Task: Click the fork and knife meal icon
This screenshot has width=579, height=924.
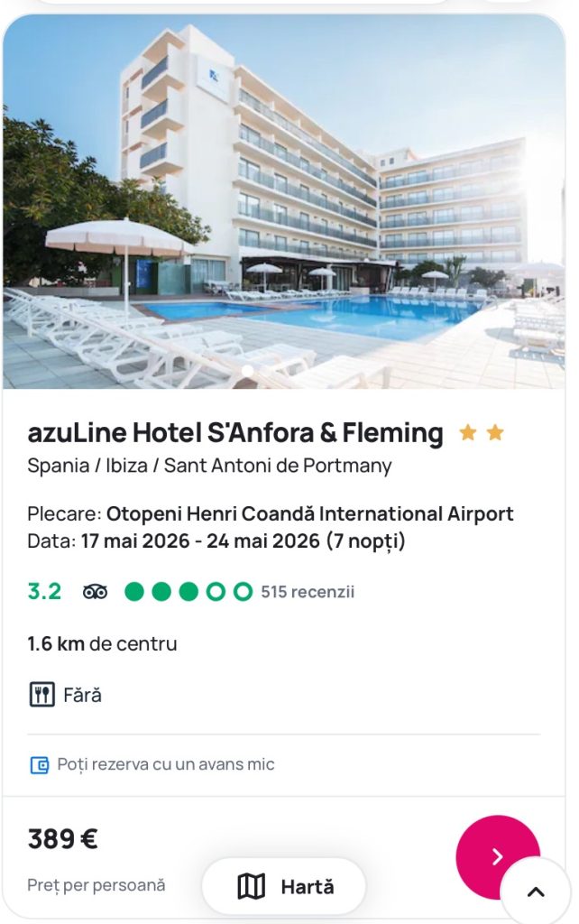Action: pos(41,695)
